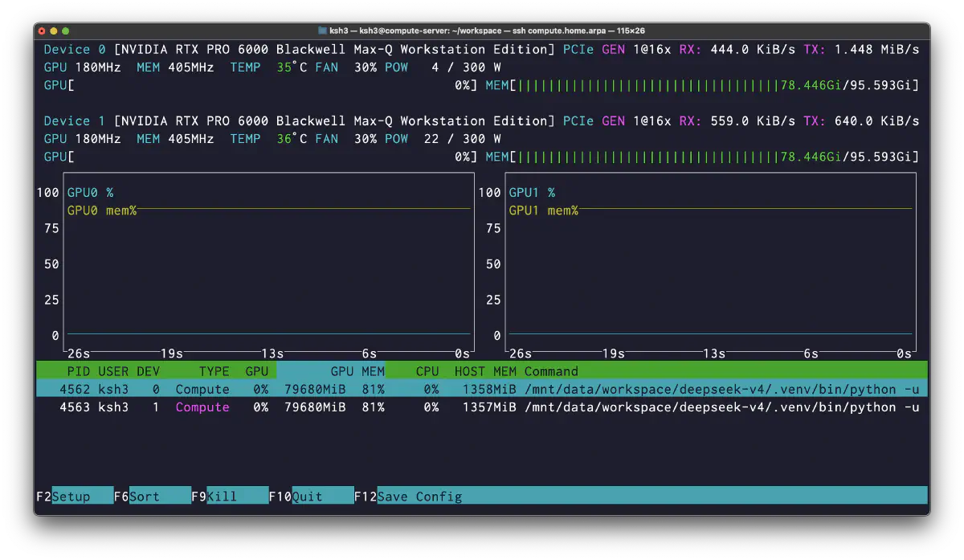
Task: Click Device 0 temperature 35°C reading
Action: [x=292, y=67]
